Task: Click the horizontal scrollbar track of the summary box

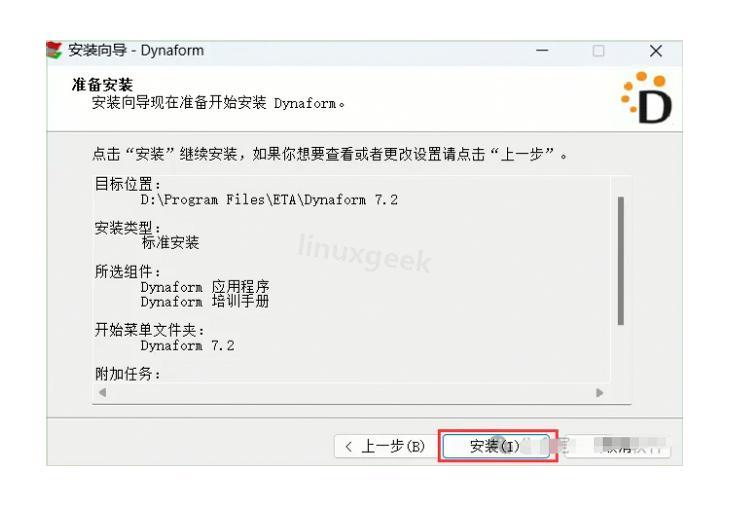Action: pyautogui.click(x=351, y=393)
